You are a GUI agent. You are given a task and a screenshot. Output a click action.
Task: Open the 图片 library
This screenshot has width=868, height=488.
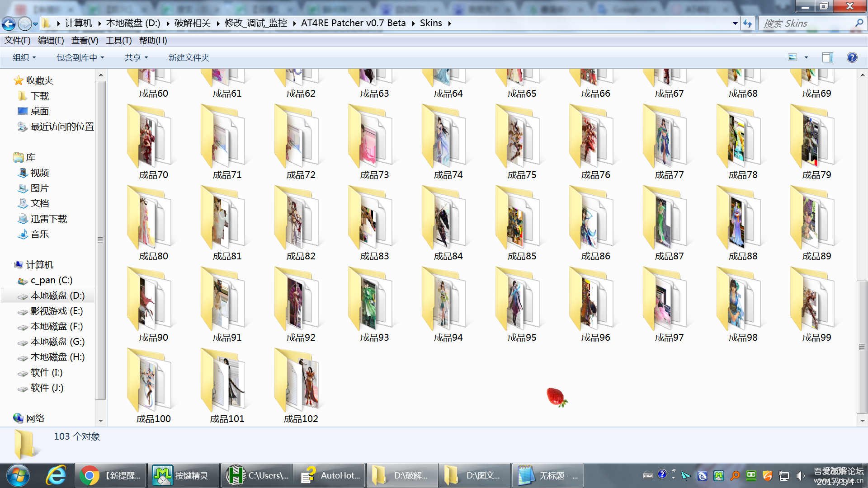(40, 188)
